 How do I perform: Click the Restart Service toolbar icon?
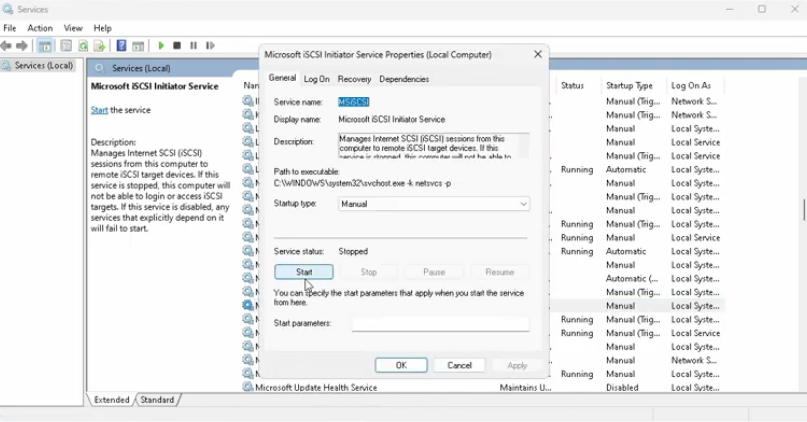pyautogui.click(x=210, y=46)
